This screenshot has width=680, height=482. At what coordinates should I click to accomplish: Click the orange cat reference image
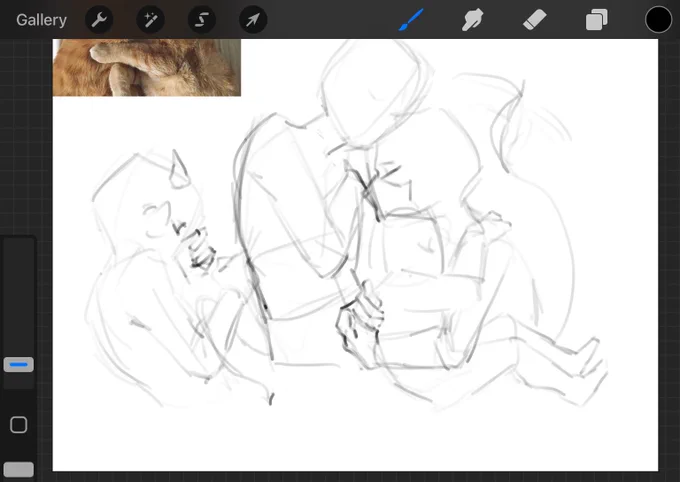coord(147,68)
